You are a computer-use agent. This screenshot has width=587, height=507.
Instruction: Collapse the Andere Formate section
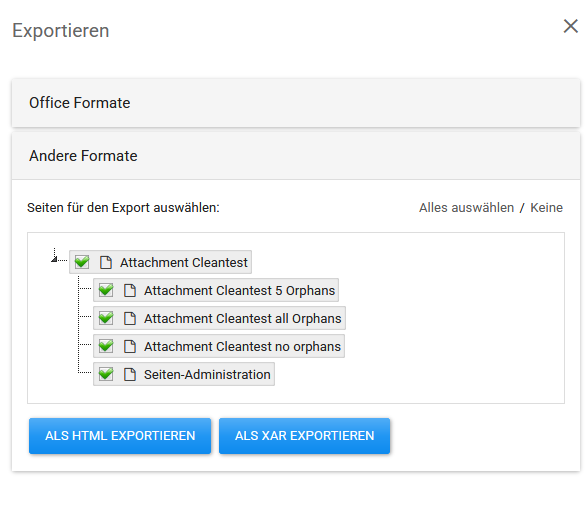(296, 156)
